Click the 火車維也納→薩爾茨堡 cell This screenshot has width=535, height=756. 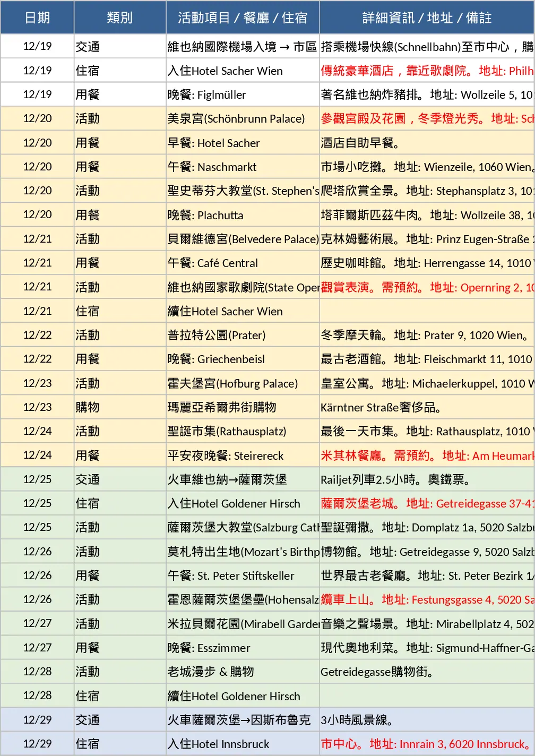point(243,479)
